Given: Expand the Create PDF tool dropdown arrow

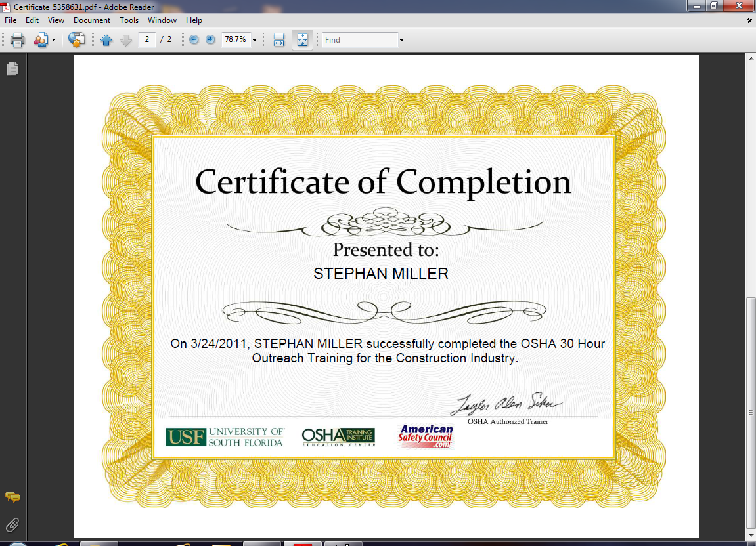Looking at the screenshot, I should point(53,40).
